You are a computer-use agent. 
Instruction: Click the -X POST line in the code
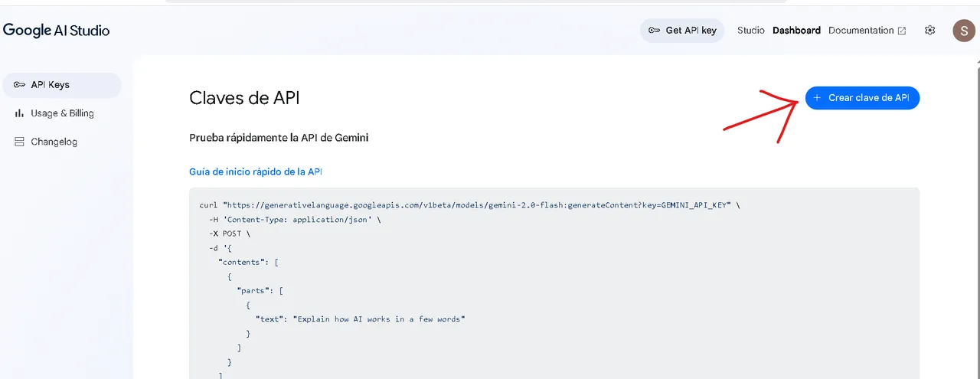(x=229, y=234)
